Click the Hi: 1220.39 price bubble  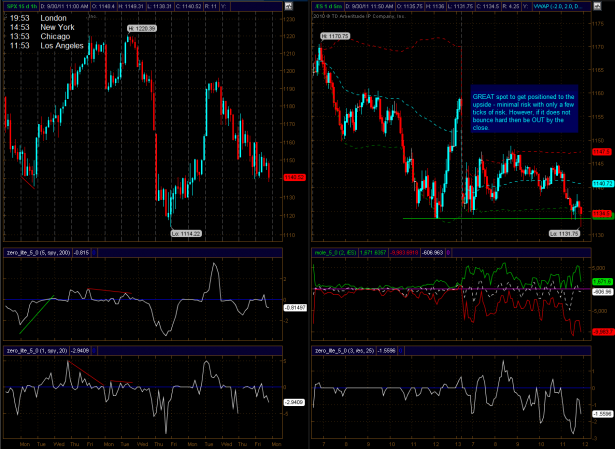click(x=142, y=28)
